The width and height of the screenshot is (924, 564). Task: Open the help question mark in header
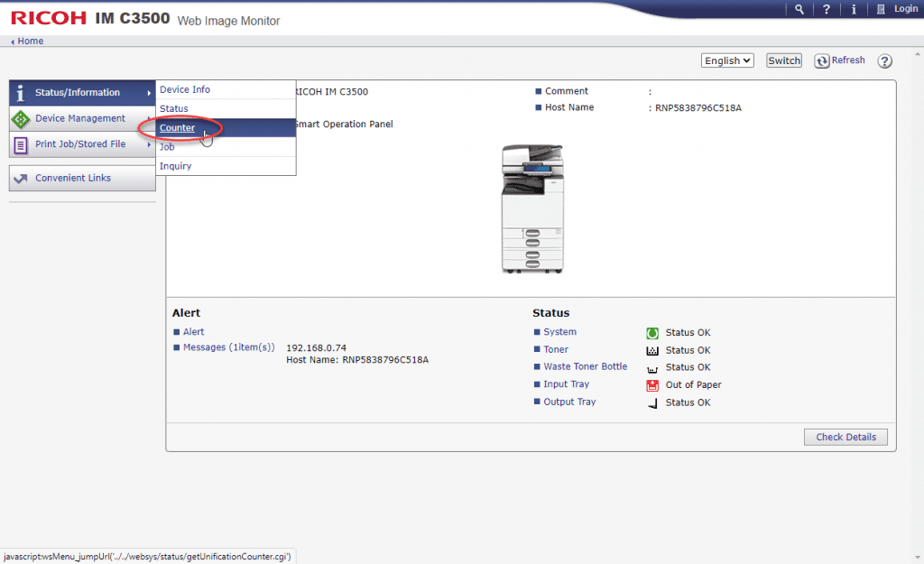tap(827, 9)
